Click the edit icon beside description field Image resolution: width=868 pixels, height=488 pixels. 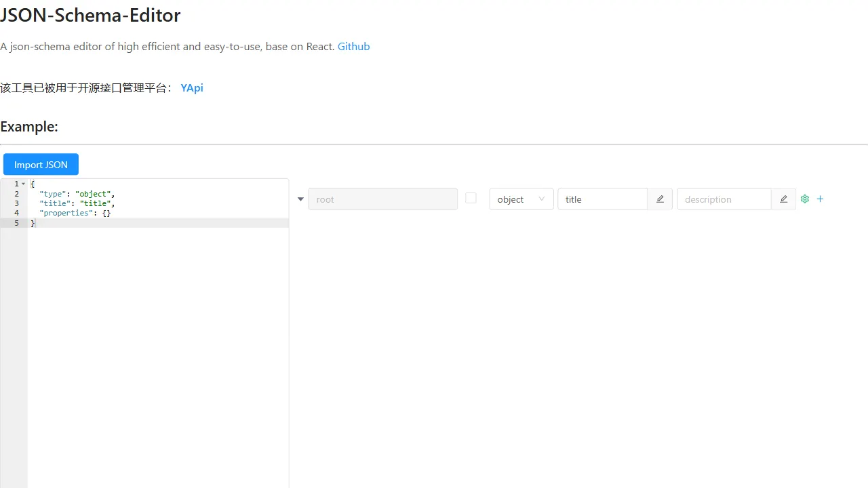click(x=783, y=199)
